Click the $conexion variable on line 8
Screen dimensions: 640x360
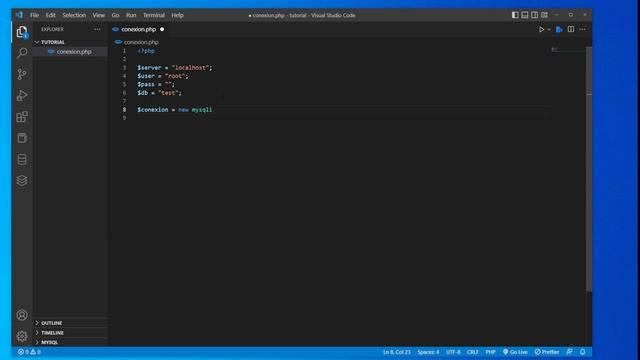pos(153,110)
